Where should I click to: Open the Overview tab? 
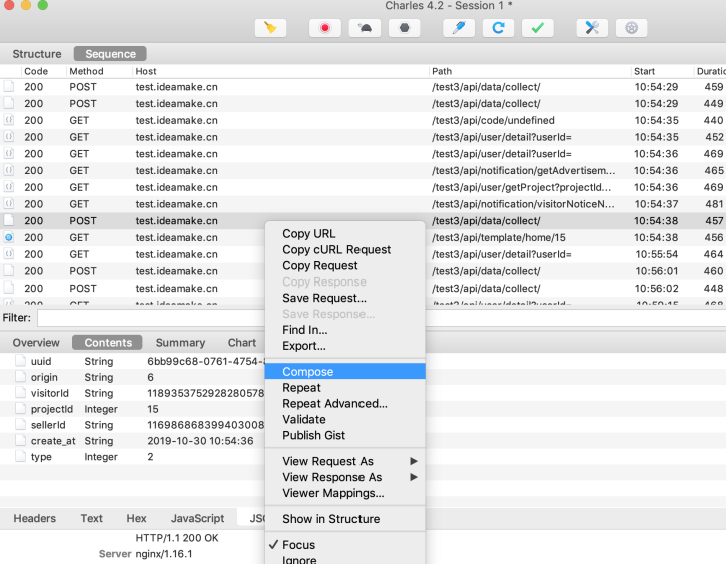36,343
